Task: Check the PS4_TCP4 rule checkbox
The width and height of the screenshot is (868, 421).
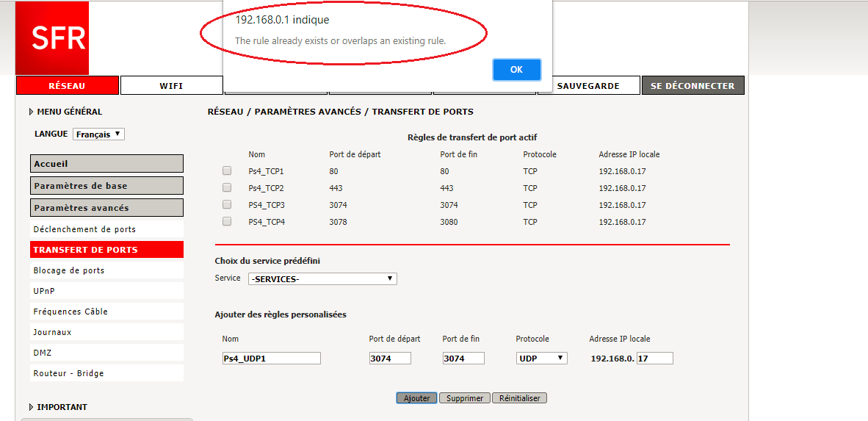Action: [x=227, y=222]
